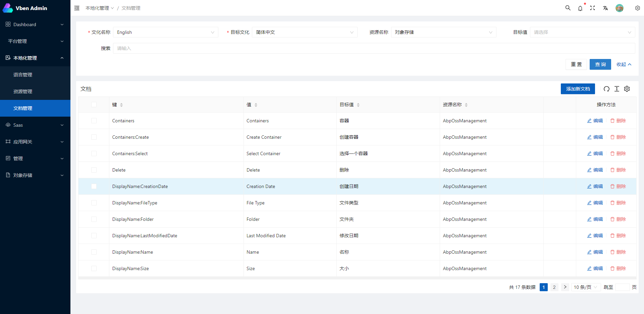Open the 资源管理 sidebar item
This screenshot has width=644, height=314.
[23, 91]
